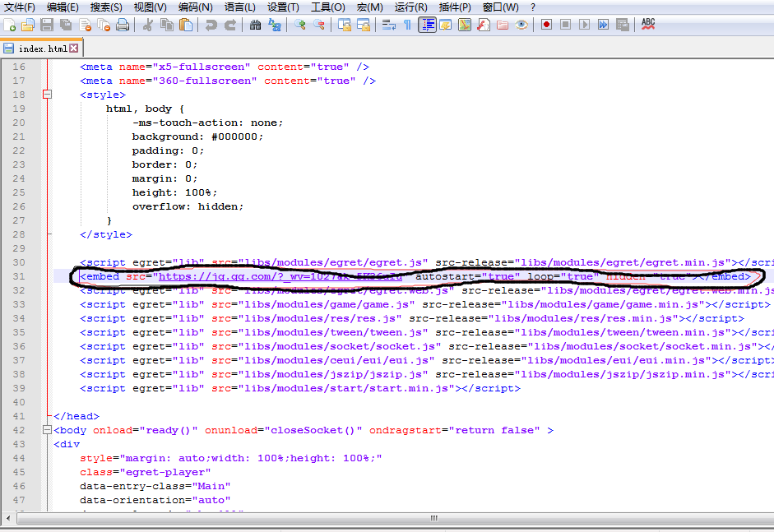Open the 工具(O) menu
774x532 pixels.
pos(327,7)
